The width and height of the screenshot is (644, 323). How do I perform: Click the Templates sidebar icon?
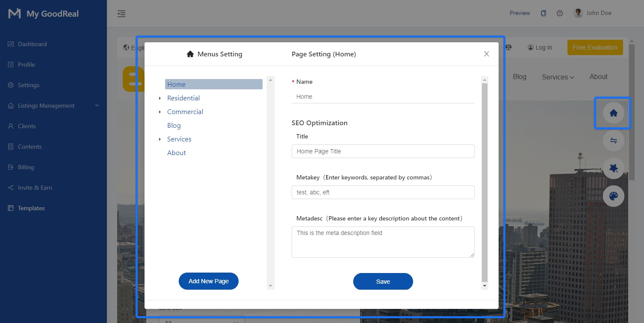pyautogui.click(x=11, y=208)
